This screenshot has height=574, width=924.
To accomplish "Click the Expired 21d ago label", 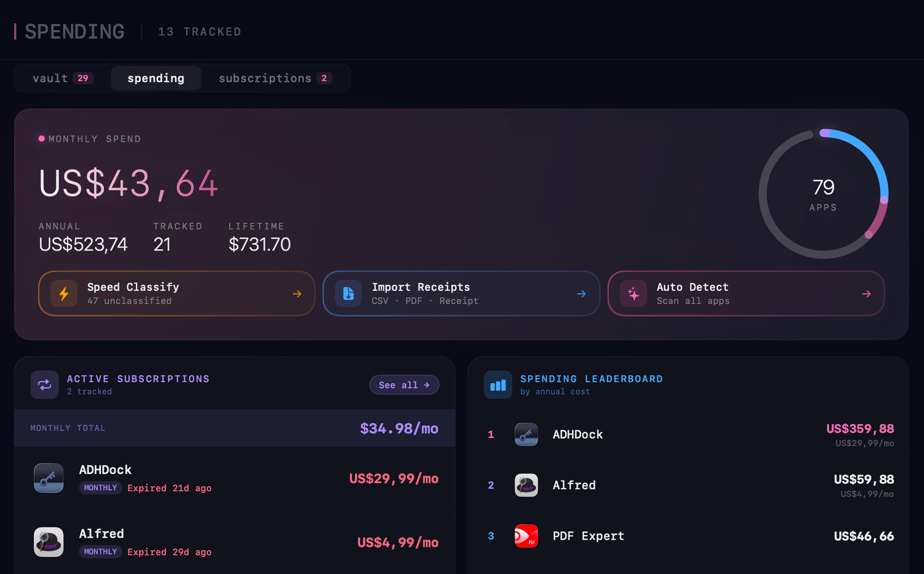I will (170, 488).
